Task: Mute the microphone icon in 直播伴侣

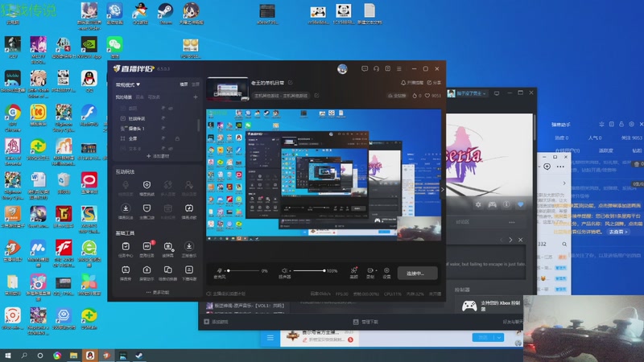Action: coord(219,270)
